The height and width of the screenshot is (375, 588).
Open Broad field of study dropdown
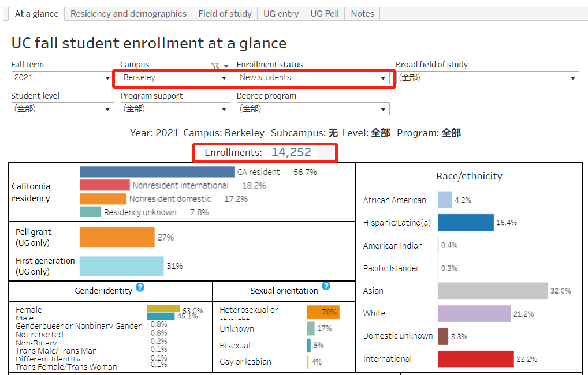tap(487, 78)
